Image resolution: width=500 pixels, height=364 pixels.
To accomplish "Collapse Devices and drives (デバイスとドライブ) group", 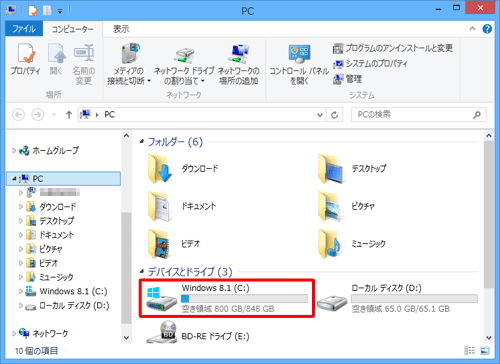I will 142,272.
